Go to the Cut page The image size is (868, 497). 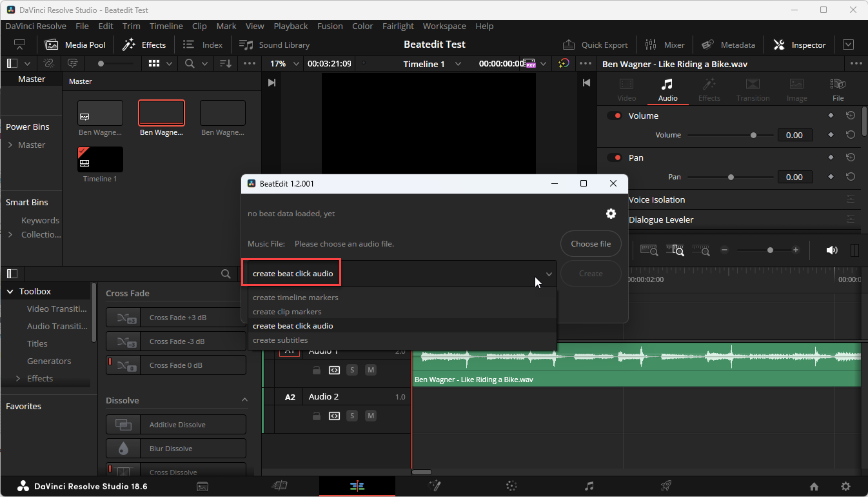pos(280,486)
